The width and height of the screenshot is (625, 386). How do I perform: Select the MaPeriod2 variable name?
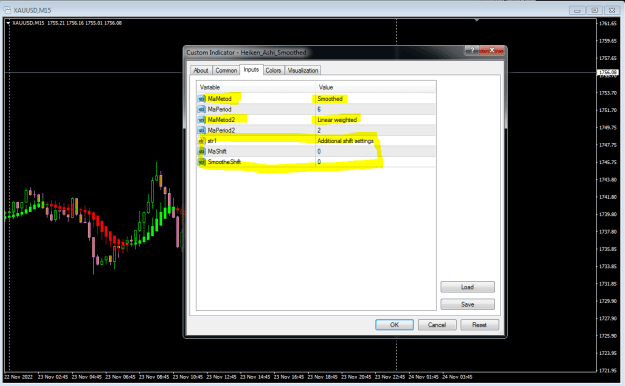pos(221,130)
